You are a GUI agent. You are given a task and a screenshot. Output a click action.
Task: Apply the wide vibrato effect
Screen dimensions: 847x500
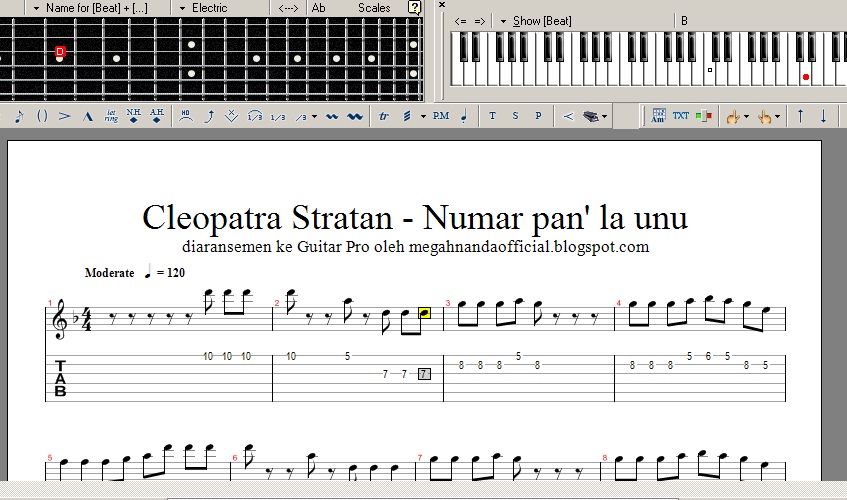355,116
